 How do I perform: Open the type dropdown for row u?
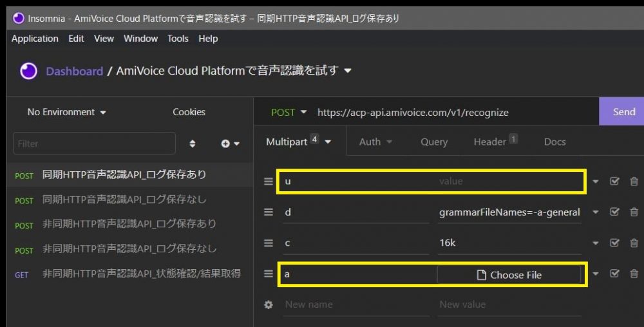pos(595,182)
